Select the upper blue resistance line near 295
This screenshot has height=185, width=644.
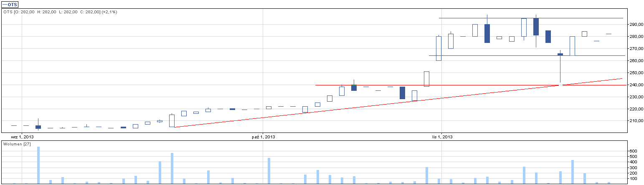click(531, 18)
